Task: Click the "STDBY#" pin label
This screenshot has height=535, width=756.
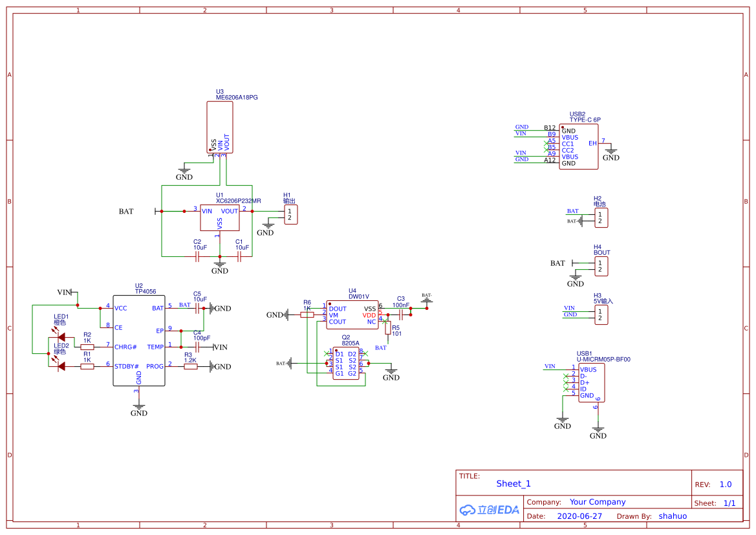Action: pos(126,367)
